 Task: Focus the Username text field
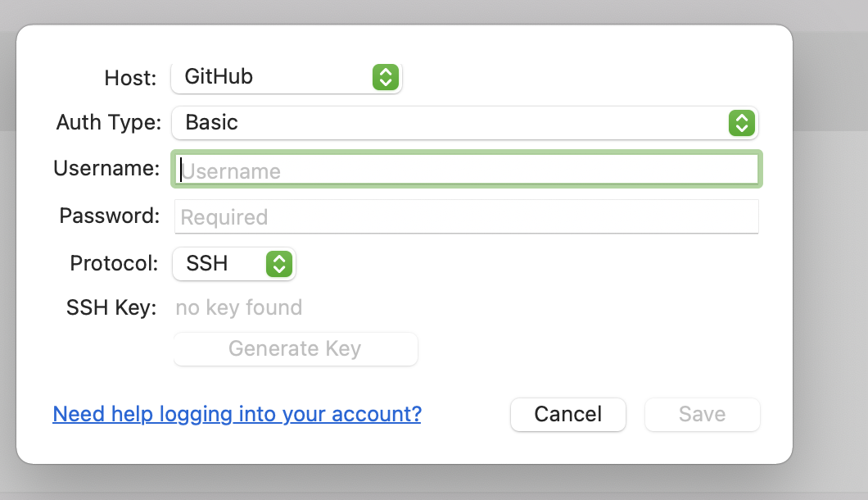467,170
